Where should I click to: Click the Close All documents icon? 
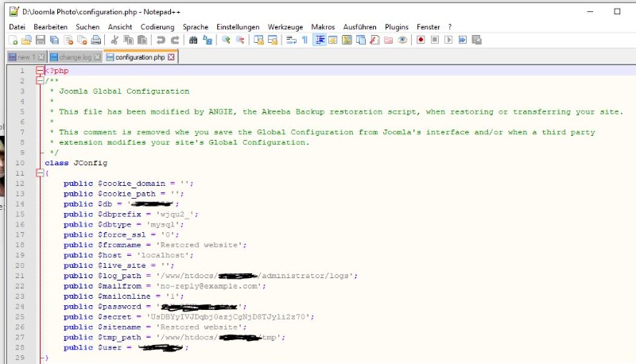pyautogui.click(x=82, y=40)
